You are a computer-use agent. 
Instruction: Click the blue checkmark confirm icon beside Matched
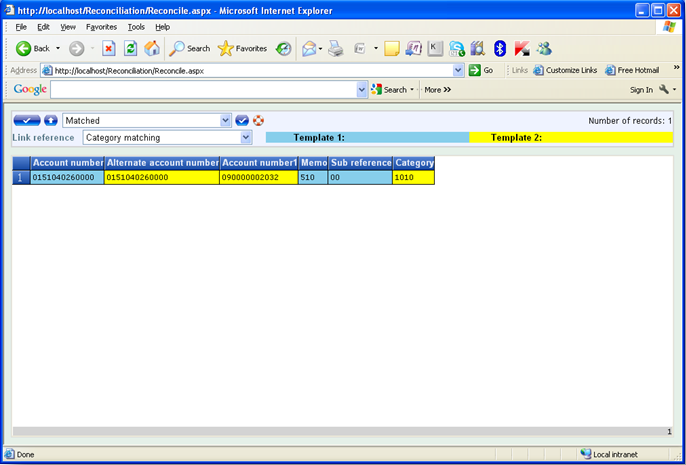[242, 121]
